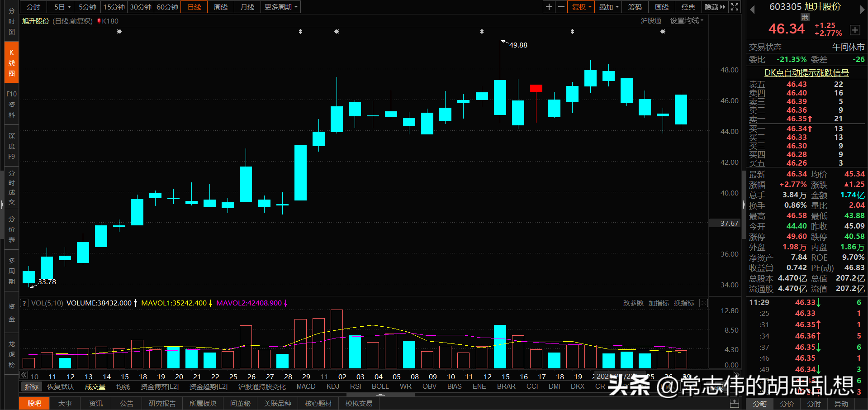Switch to 经典 classic chart style
Viewport: 868px width, 410px height.
coord(688,7)
